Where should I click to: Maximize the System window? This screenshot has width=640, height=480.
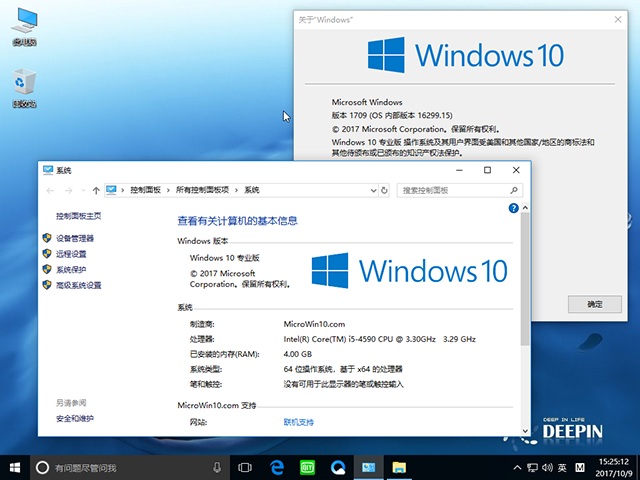[x=487, y=170]
